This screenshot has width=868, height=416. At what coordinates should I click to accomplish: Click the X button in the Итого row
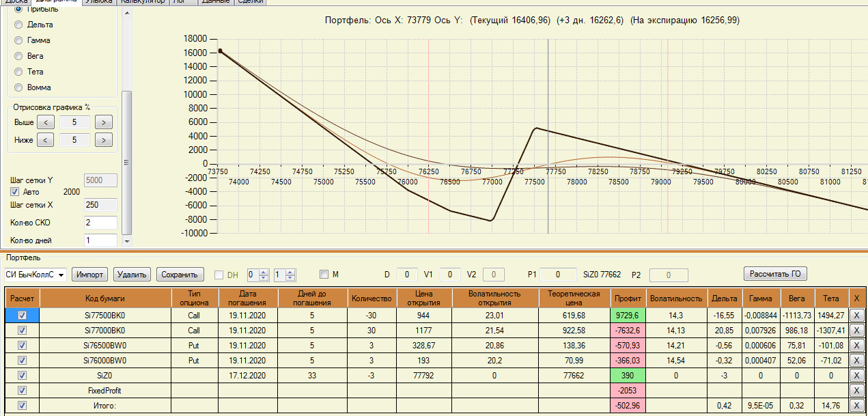(x=856, y=406)
